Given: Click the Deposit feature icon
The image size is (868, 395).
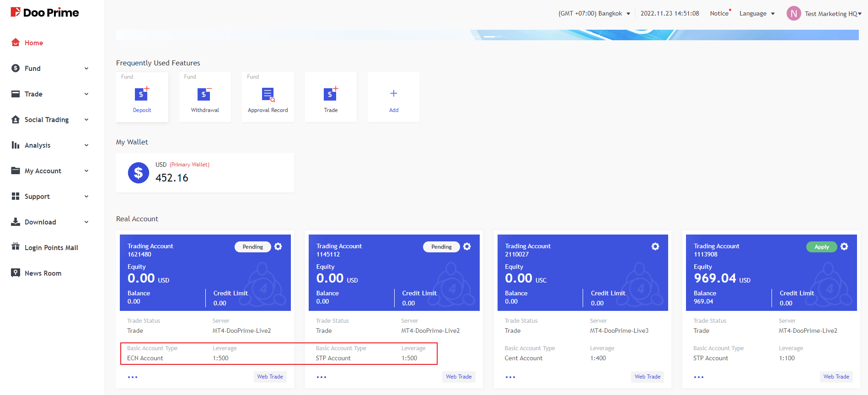Looking at the screenshot, I should (x=142, y=95).
